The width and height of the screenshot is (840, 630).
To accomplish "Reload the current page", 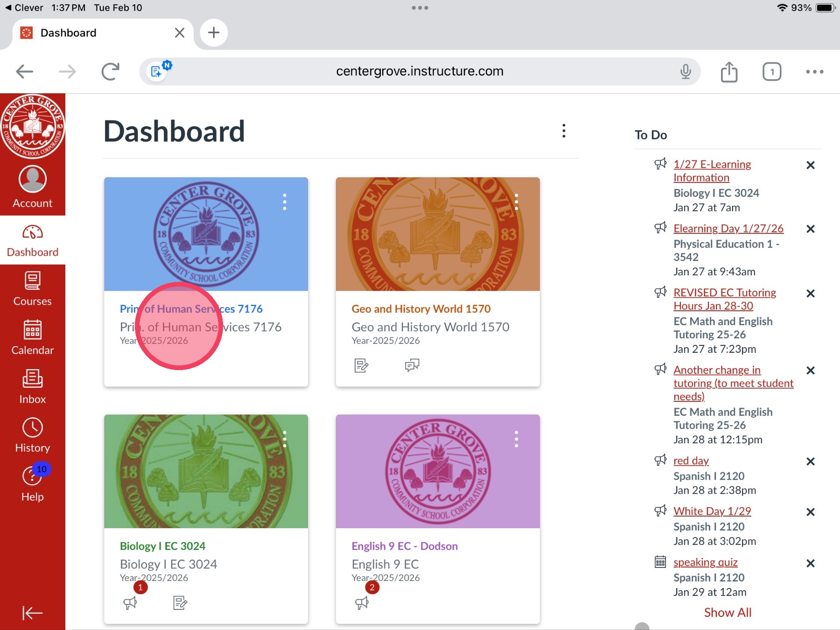I will pos(110,71).
